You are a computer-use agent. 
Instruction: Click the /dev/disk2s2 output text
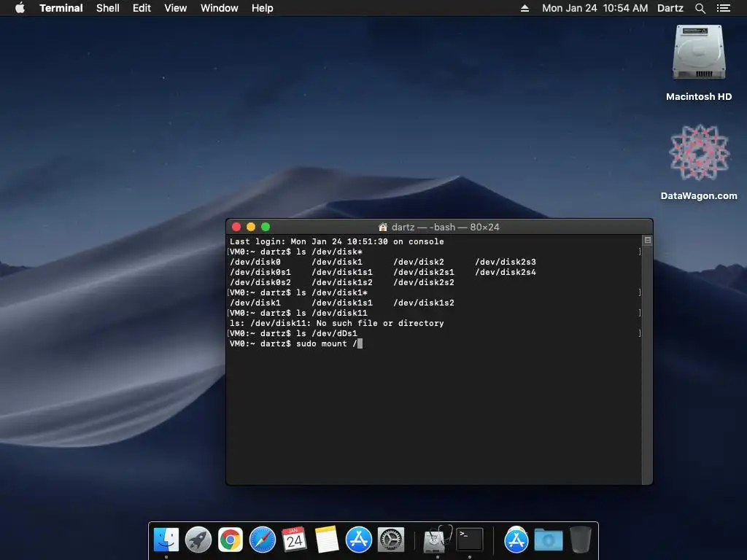pyautogui.click(x=424, y=282)
